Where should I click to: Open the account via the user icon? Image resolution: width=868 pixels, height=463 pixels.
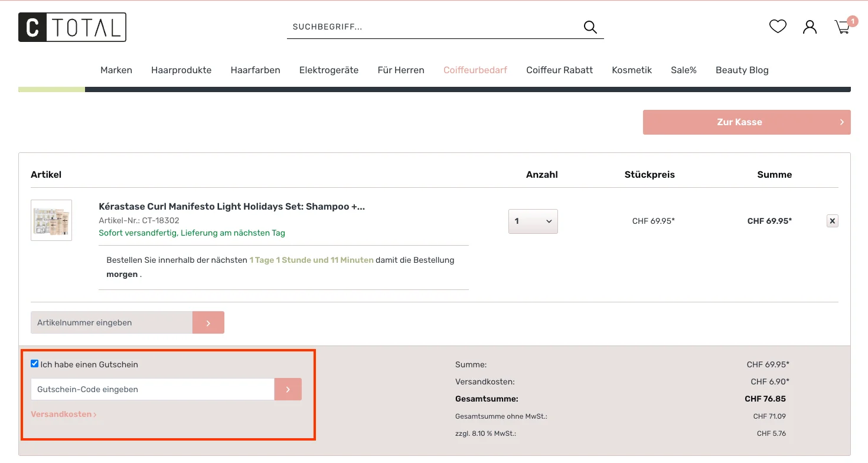tap(810, 27)
